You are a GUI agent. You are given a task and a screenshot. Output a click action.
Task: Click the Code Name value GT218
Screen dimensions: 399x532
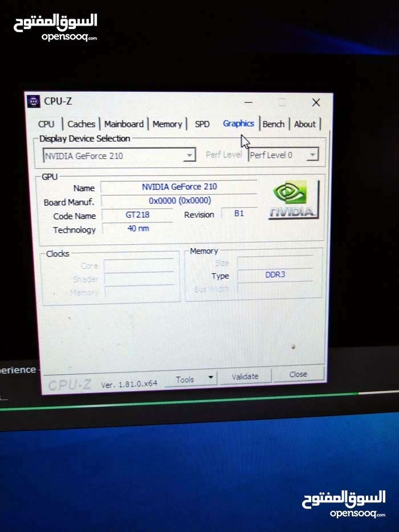(x=137, y=214)
